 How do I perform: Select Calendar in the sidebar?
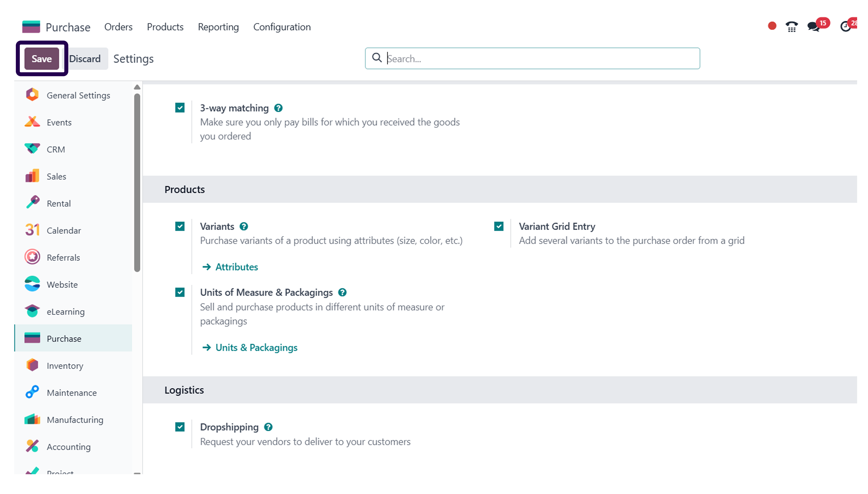click(73, 230)
